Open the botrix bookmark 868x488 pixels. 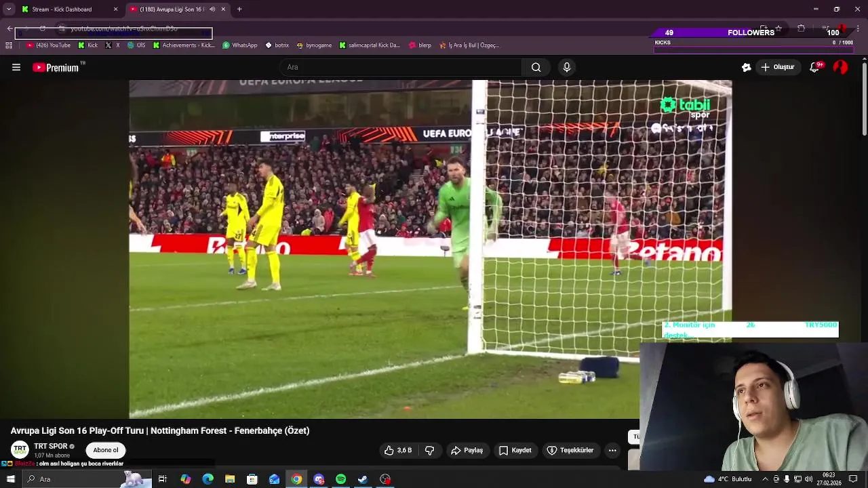(x=277, y=45)
